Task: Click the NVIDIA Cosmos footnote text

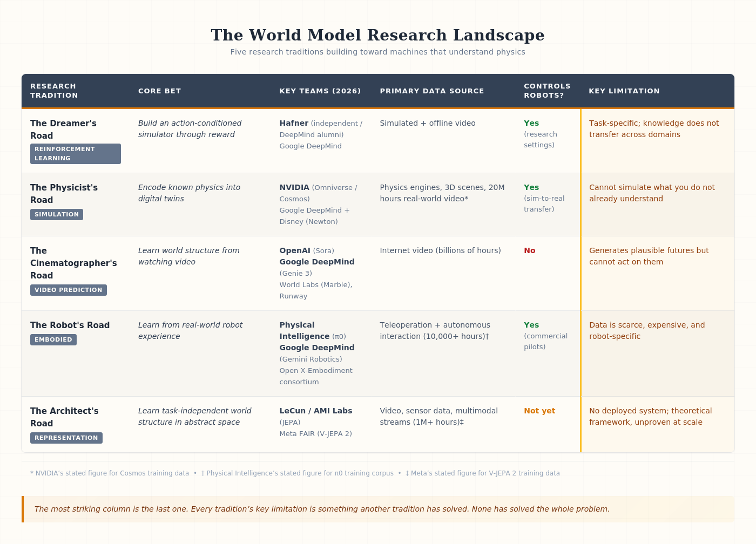Action: (x=110, y=473)
